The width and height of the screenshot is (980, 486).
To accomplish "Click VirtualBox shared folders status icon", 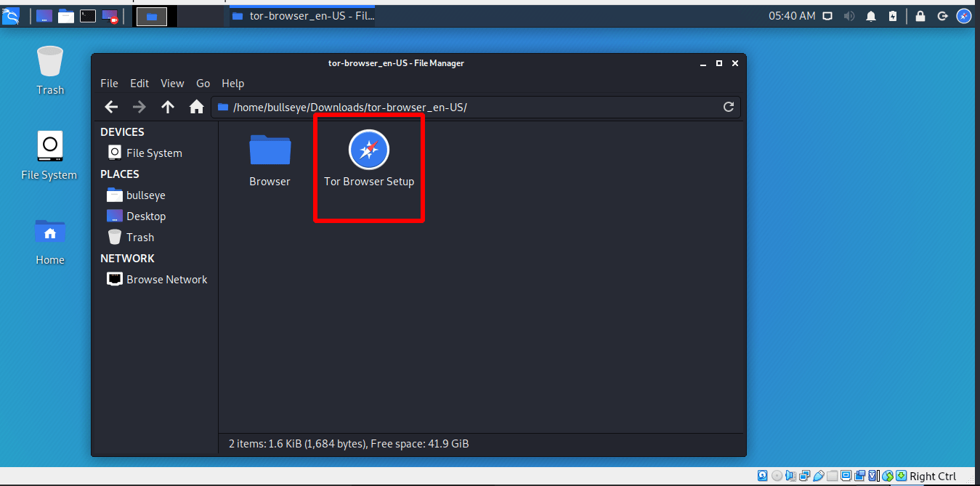I will click(x=832, y=476).
